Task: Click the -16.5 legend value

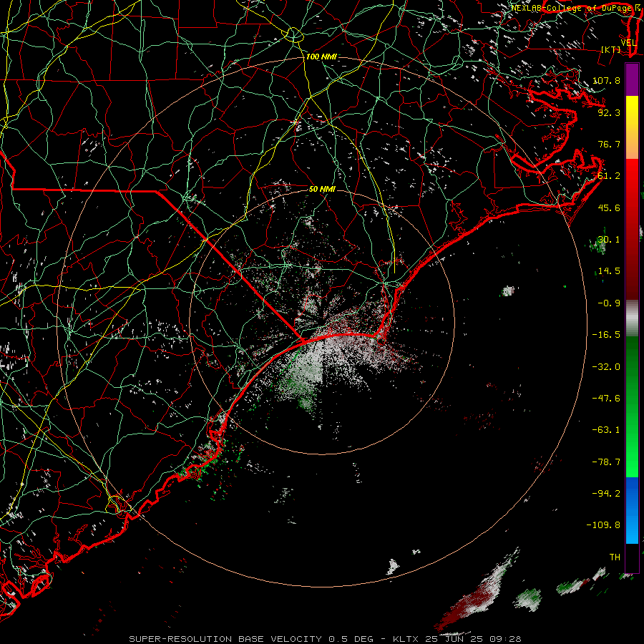Action: point(607,335)
